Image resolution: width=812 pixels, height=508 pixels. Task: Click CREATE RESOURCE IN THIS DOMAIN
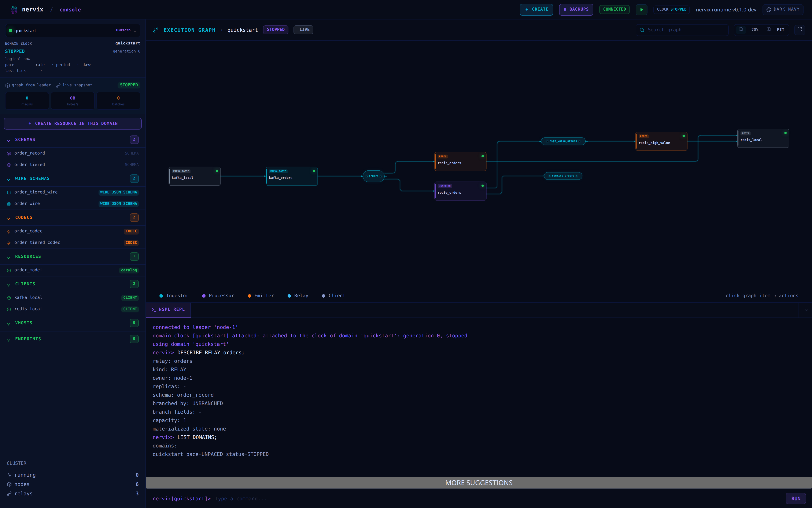[x=73, y=124]
